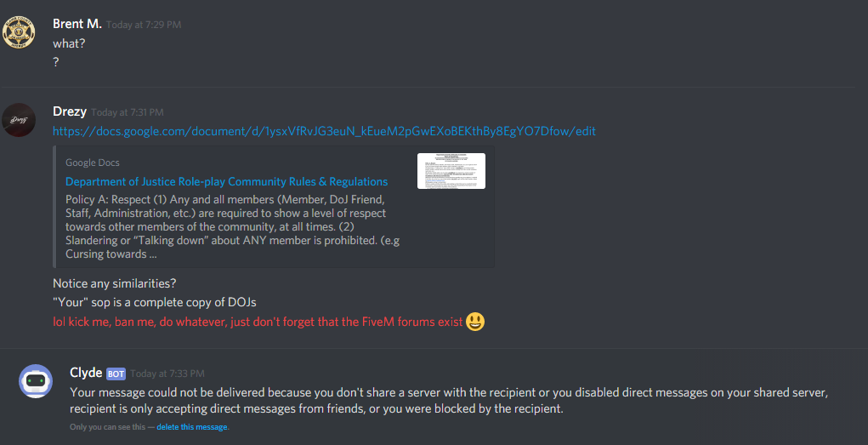Click the red 'lol kick me, ban me' message

click(258, 322)
